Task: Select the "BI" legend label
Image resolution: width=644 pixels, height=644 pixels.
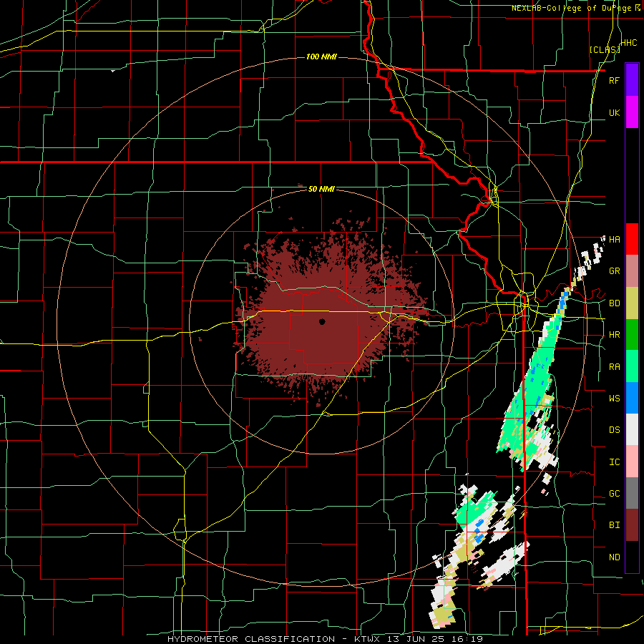Action: 614,525
